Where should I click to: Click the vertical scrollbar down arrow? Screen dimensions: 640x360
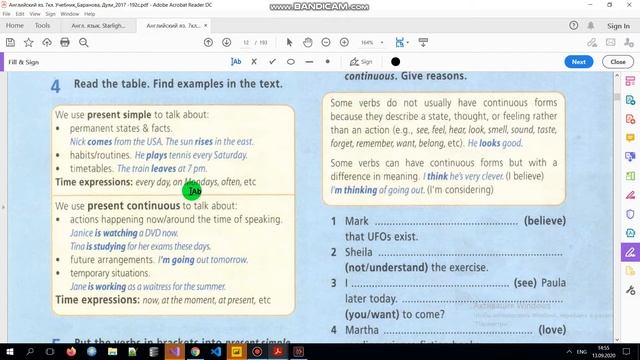pyautogui.click(x=617, y=339)
